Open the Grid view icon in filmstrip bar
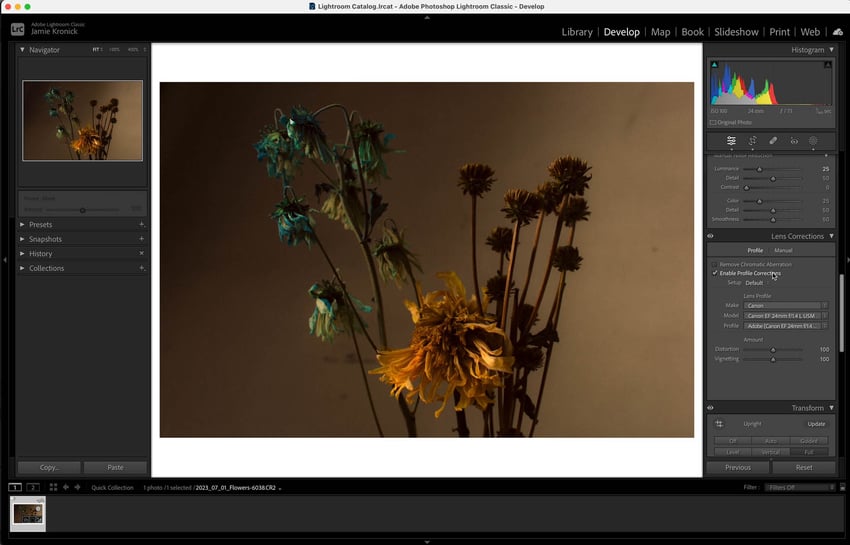 (53, 487)
